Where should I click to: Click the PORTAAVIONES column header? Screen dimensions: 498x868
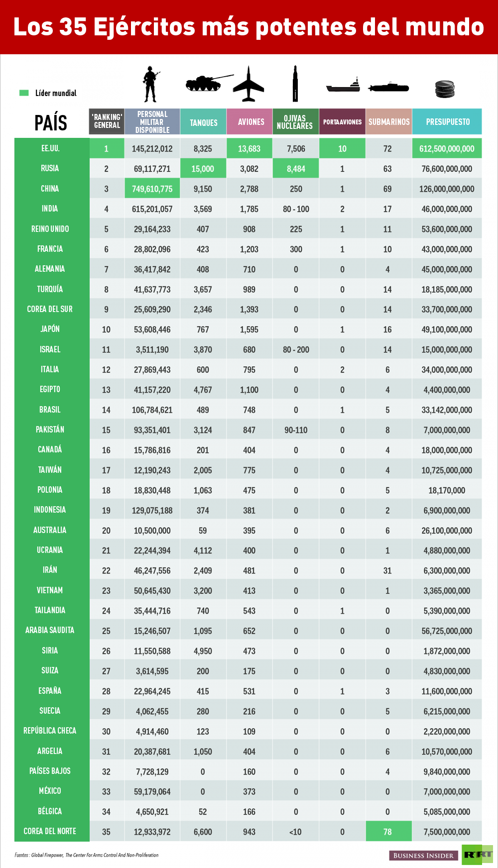click(x=342, y=122)
